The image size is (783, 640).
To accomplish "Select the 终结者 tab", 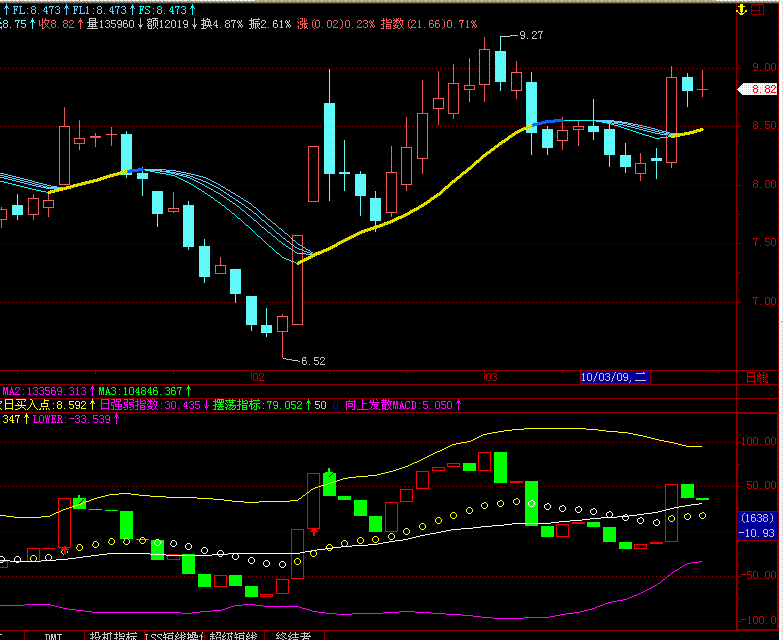I will coord(293,635).
